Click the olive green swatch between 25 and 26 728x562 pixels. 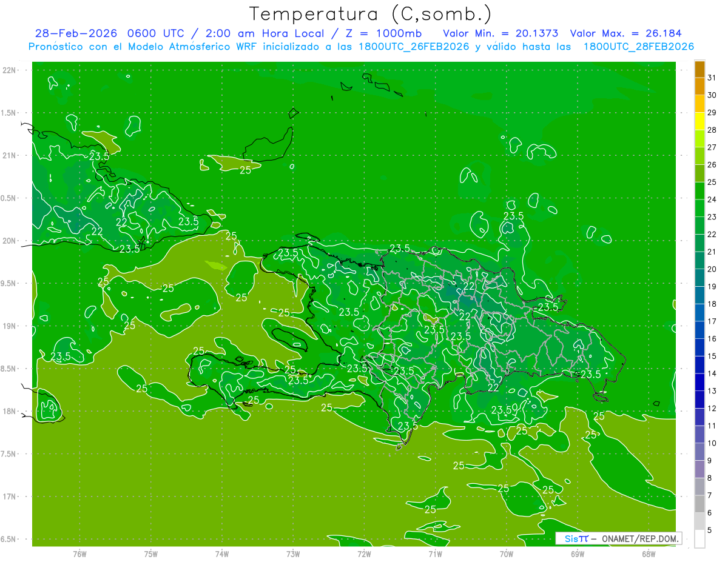699,173
